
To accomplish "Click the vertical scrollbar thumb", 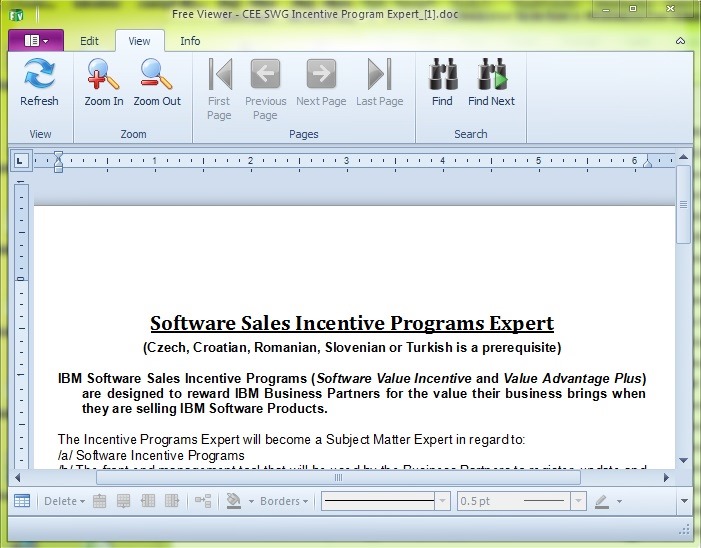I will point(683,205).
